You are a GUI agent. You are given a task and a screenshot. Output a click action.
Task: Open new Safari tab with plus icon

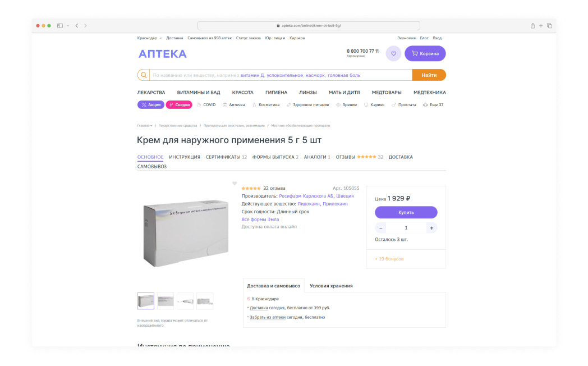click(x=541, y=26)
